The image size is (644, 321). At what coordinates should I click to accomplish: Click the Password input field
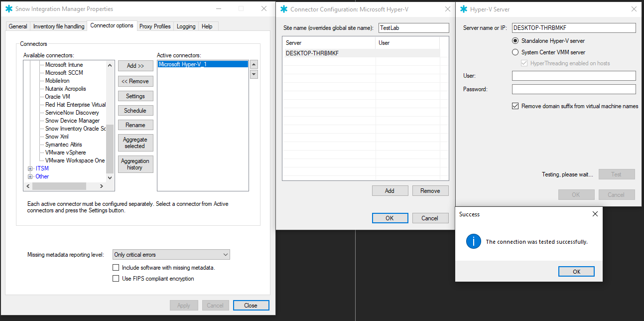(x=574, y=89)
